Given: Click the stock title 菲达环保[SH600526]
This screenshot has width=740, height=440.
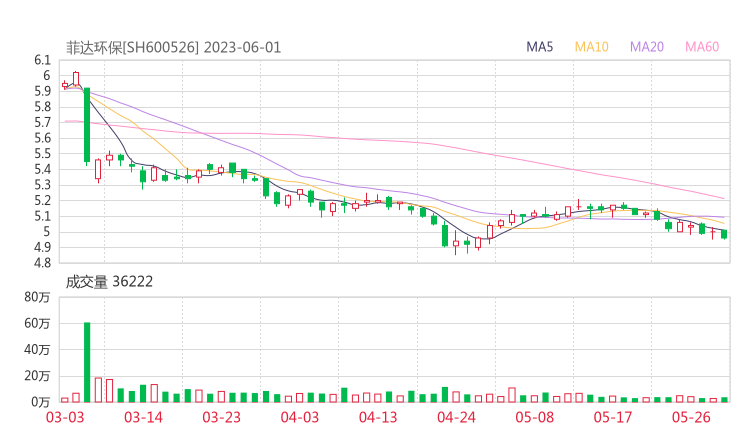Looking at the screenshot, I should 133,48.
